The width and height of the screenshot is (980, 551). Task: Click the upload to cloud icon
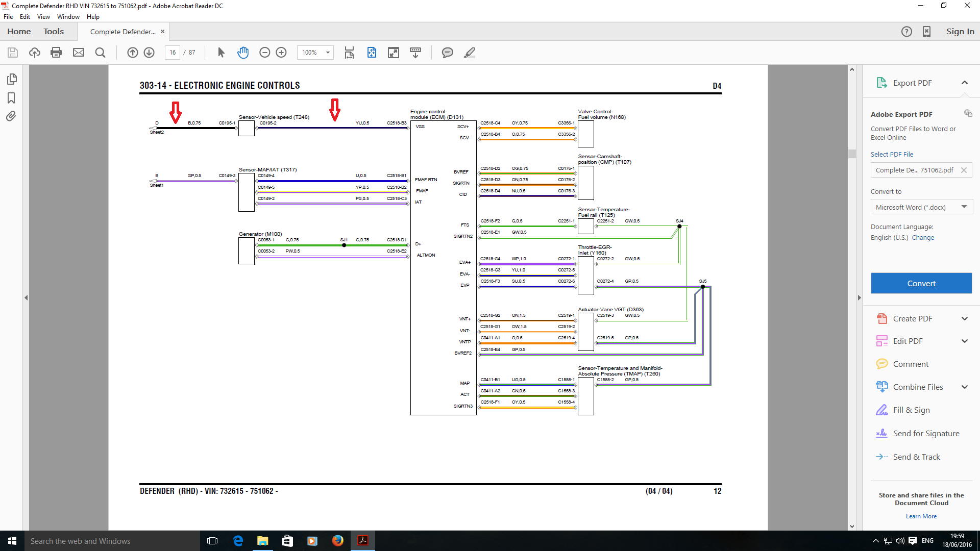[34, 53]
